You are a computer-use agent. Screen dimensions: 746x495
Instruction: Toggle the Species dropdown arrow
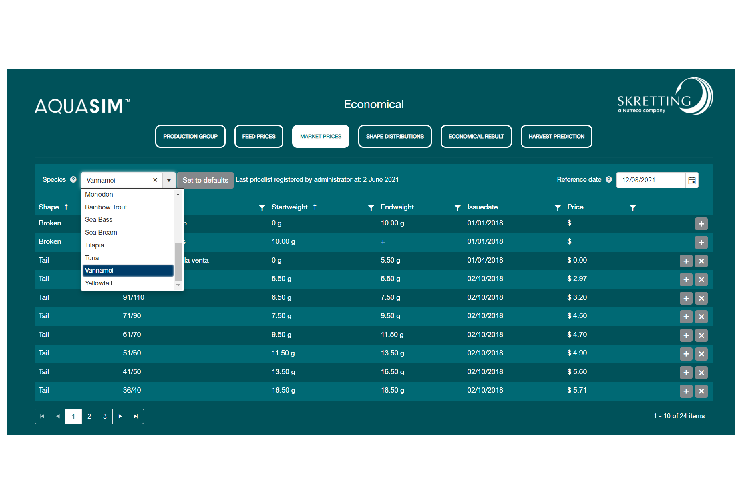click(x=169, y=180)
